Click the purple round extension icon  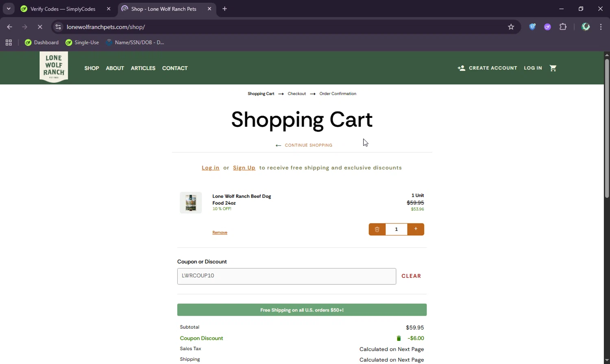click(547, 27)
